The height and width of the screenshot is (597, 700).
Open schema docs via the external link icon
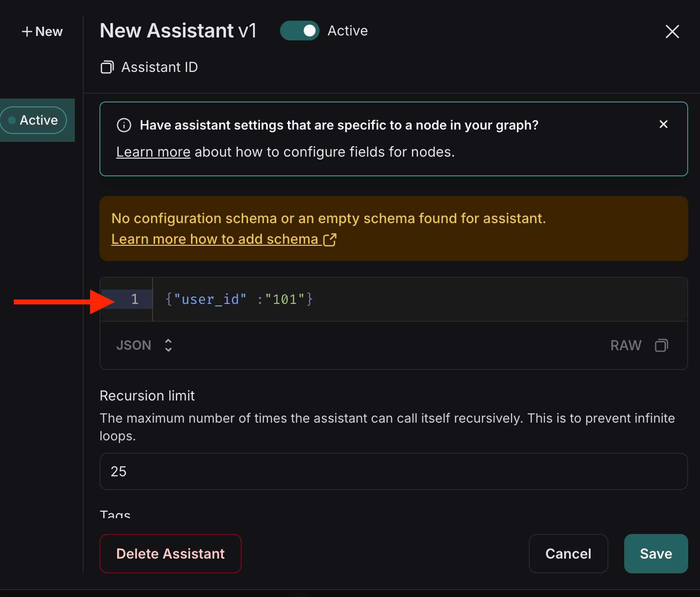coord(331,239)
